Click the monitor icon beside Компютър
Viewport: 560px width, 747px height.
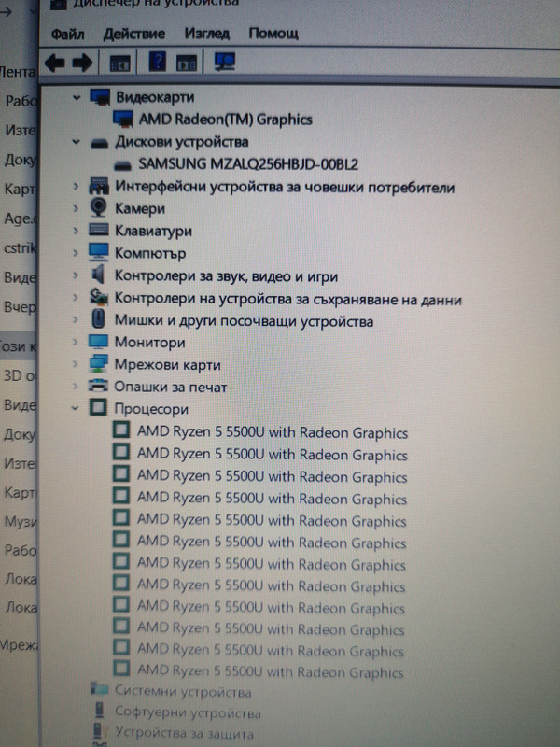point(99,252)
